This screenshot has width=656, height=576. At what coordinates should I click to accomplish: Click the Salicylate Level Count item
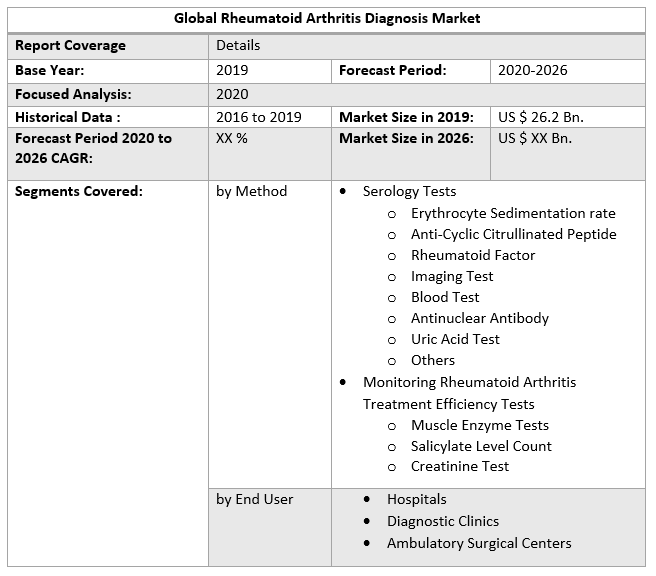[x=481, y=446]
